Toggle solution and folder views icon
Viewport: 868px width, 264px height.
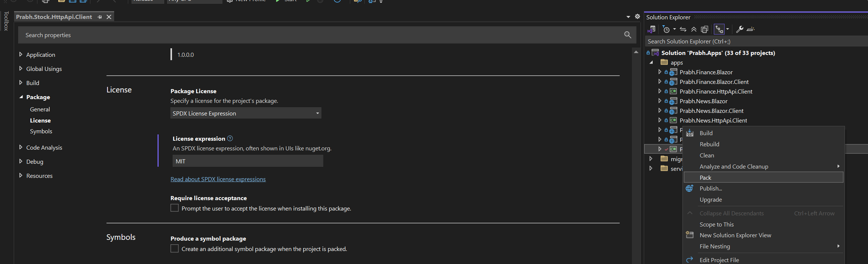click(x=651, y=29)
